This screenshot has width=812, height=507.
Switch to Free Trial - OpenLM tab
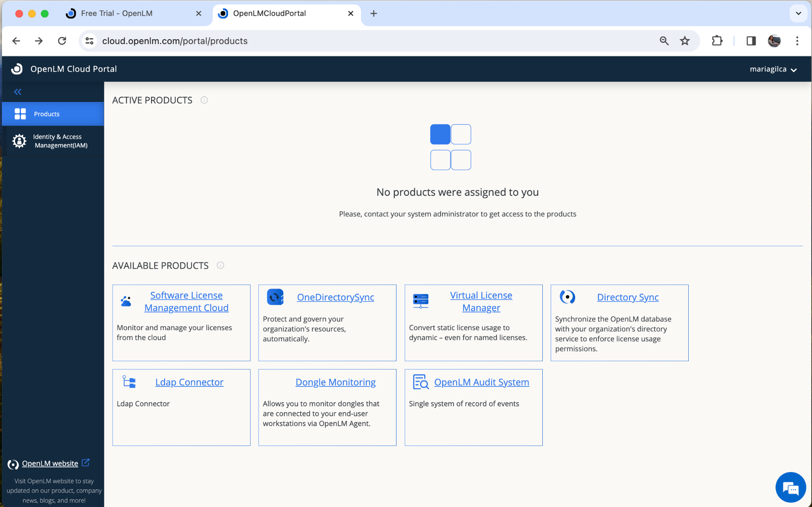pos(117,13)
